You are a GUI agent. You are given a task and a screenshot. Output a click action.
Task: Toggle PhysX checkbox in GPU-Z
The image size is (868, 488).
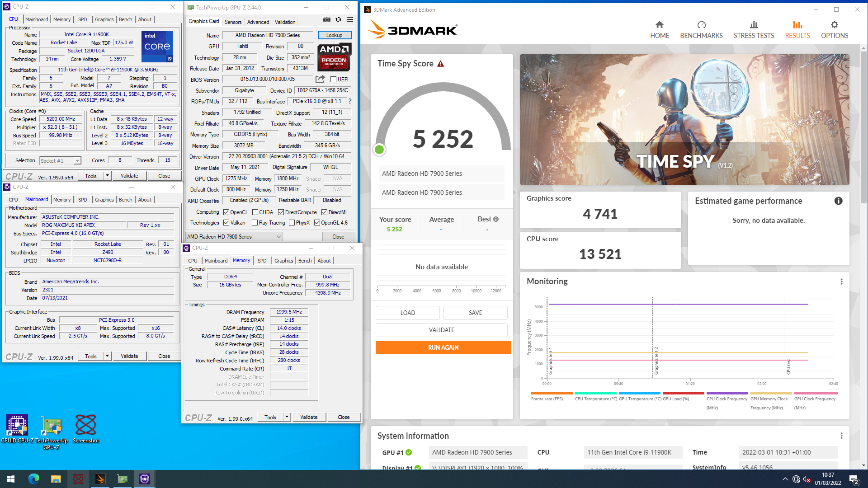(292, 223)
